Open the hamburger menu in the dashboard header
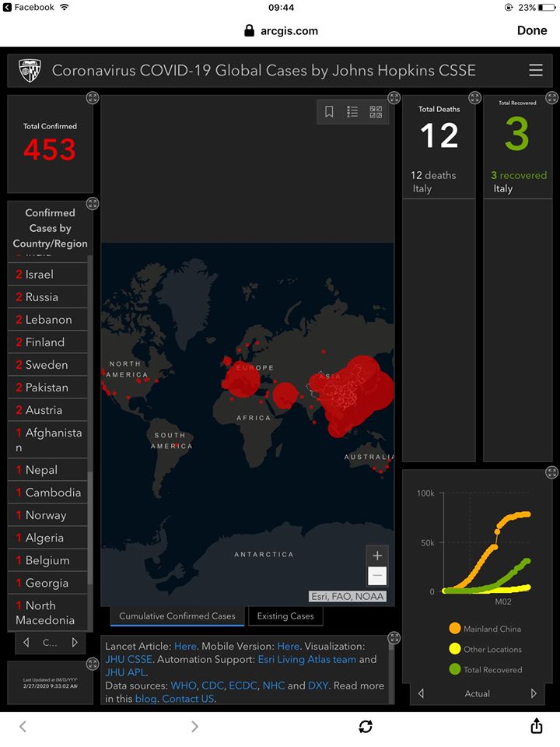 (x=536, y=70)
